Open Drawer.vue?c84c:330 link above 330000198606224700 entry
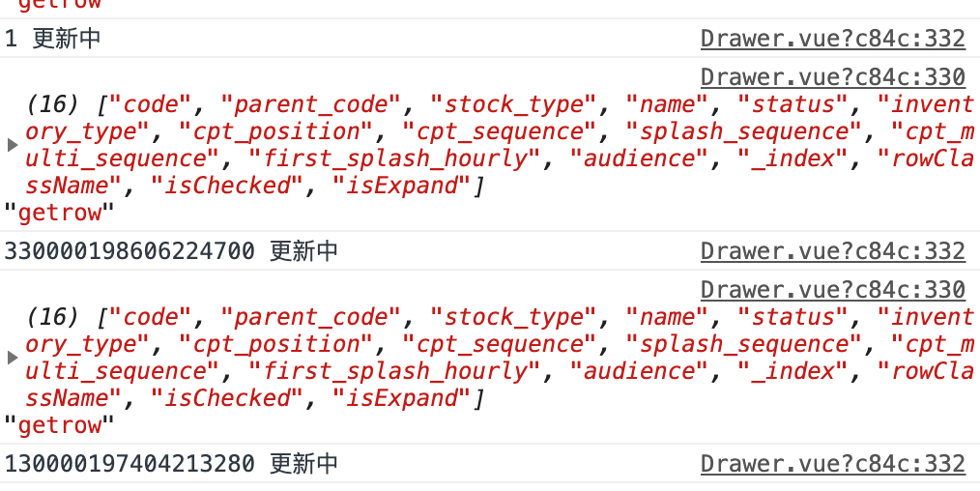Viewport: 980px width, 491px height. point(832,77)
